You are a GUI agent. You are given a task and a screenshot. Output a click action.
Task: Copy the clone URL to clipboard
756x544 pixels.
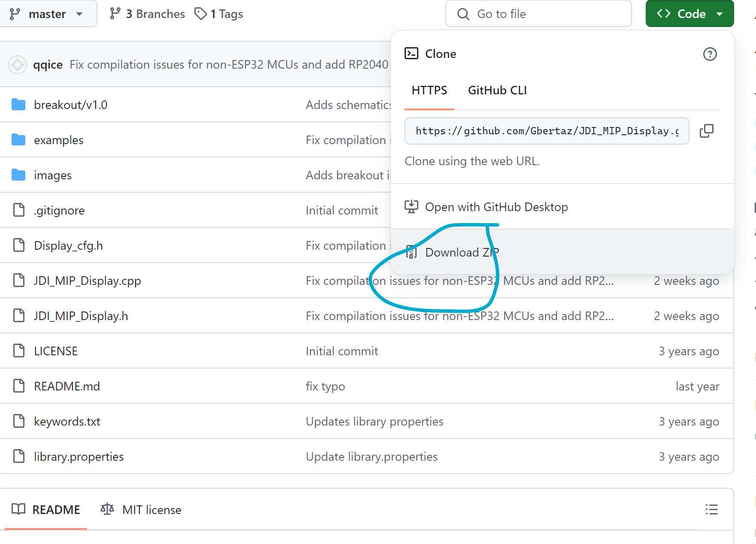pos(707,131)
